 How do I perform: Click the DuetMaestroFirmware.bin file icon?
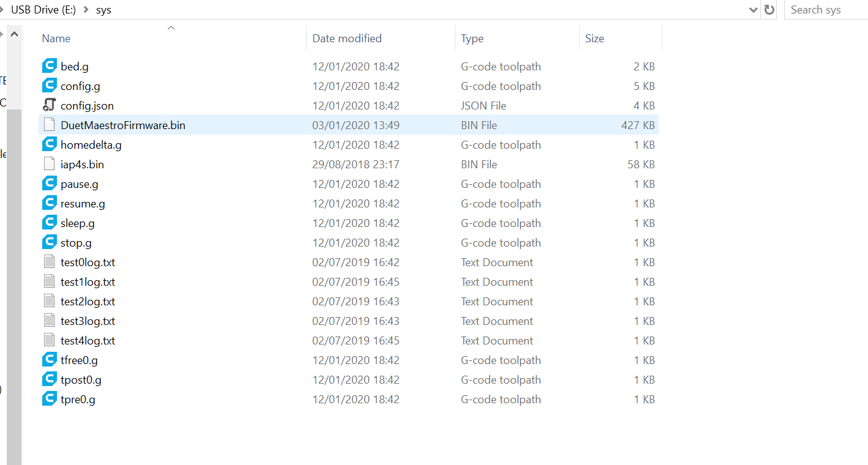click(x=50, y=125)
